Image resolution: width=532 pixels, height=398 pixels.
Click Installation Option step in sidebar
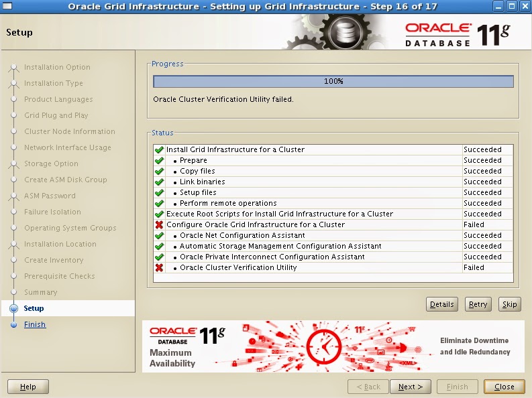pos(57,67)
